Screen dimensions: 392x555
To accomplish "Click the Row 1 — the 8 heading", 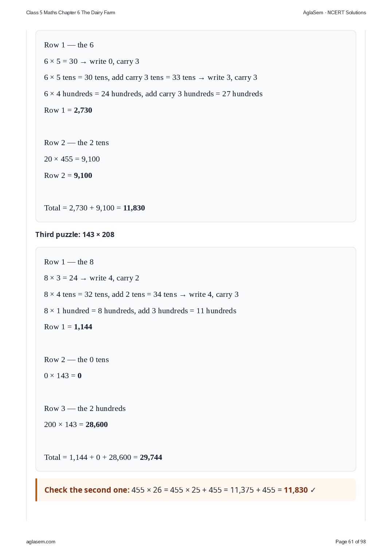I will click(x=69, y=262).
